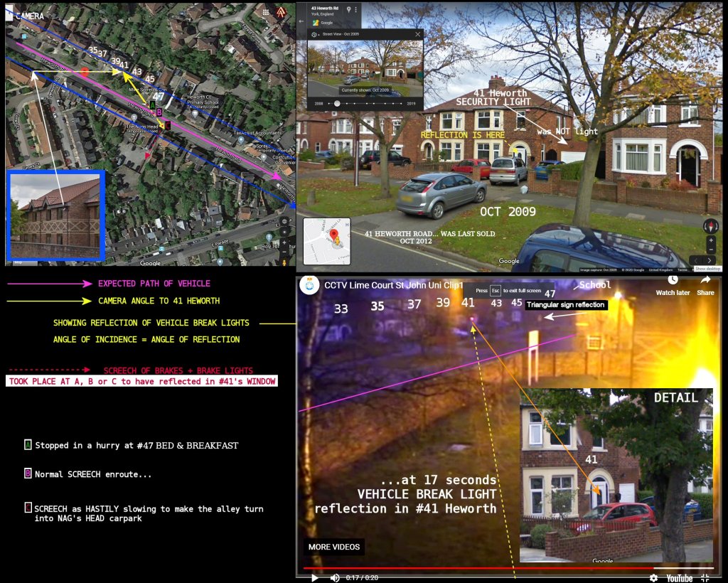The width and height of the screenshot is (728, 583).
Task: Open YouTube player settings gear
Action: tap(653, 577)
